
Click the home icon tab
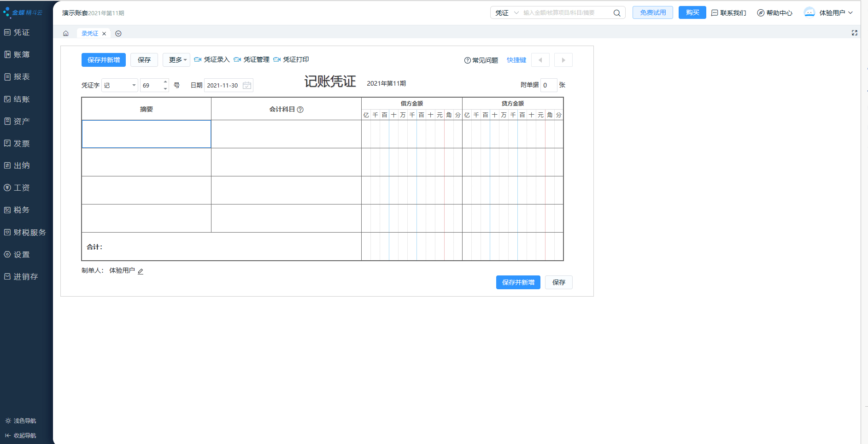[x=66, y=34]
